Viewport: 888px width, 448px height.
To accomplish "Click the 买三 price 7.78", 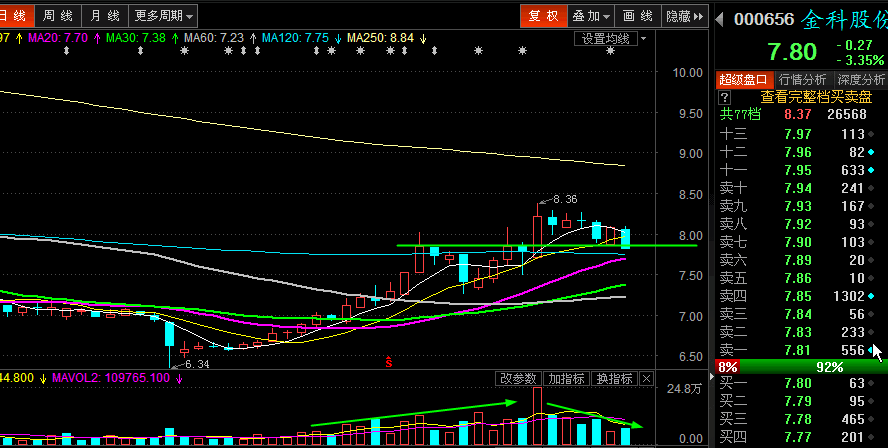I will pyautogui.click(x=798, y=420).
